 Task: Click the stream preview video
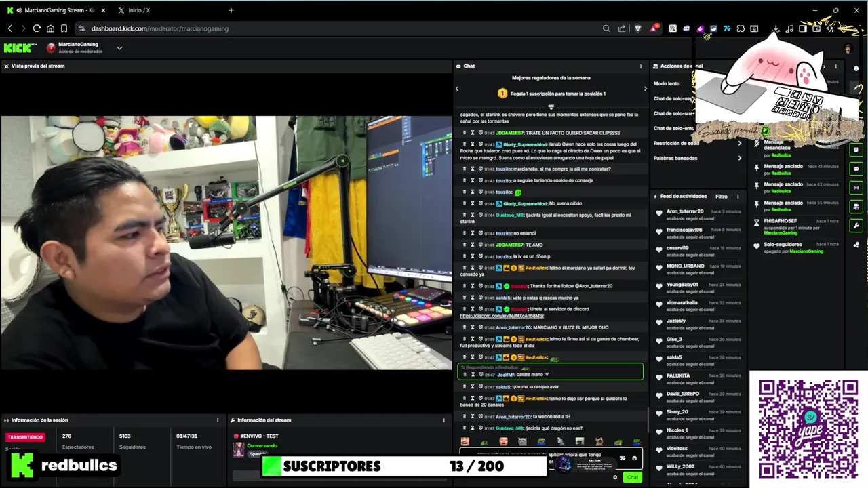click(x=226, y=242)
